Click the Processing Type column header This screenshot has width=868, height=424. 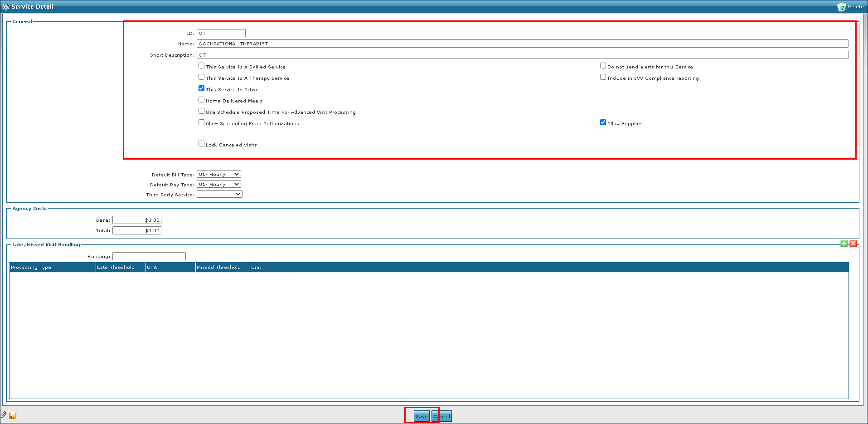[x=52, y=268]
